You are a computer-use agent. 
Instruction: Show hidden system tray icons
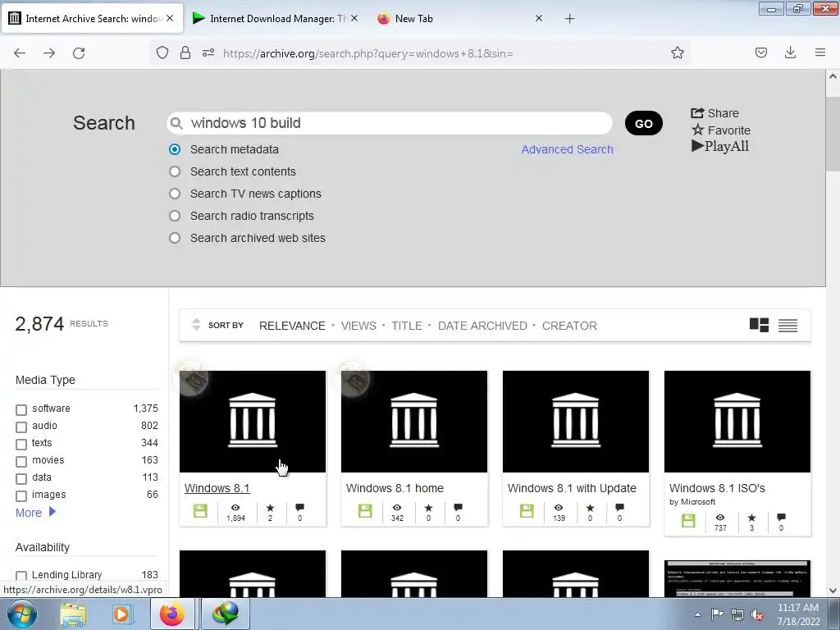point(697,614)
